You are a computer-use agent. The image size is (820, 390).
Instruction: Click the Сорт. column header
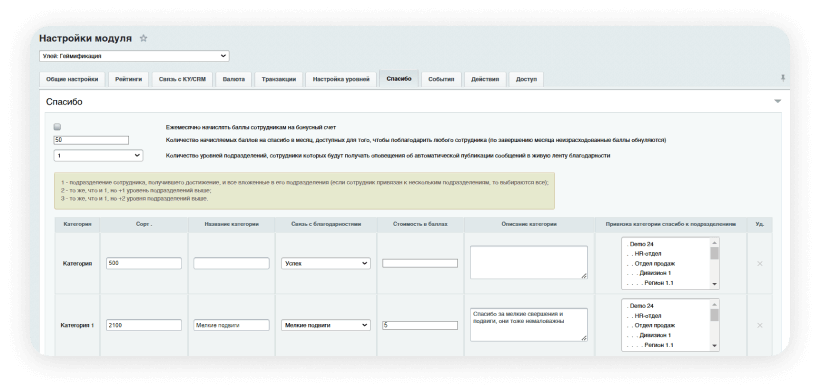point(144,224)
